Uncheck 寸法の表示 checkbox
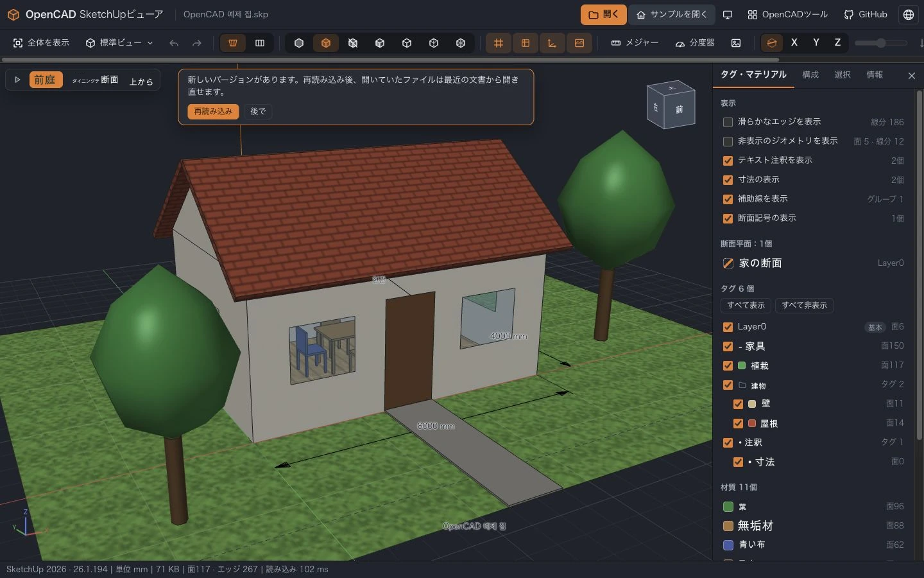This screenshot has height=578, width=924. [x=728, y=180]
